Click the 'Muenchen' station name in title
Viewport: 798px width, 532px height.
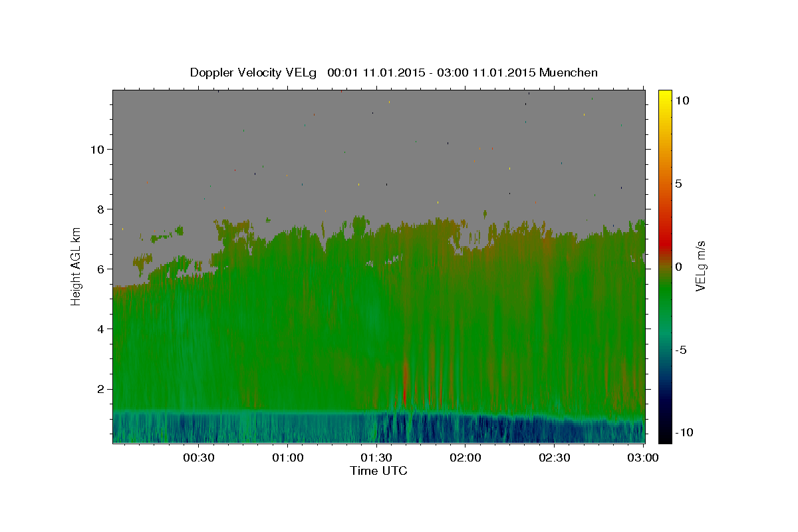tap(569, 72)
